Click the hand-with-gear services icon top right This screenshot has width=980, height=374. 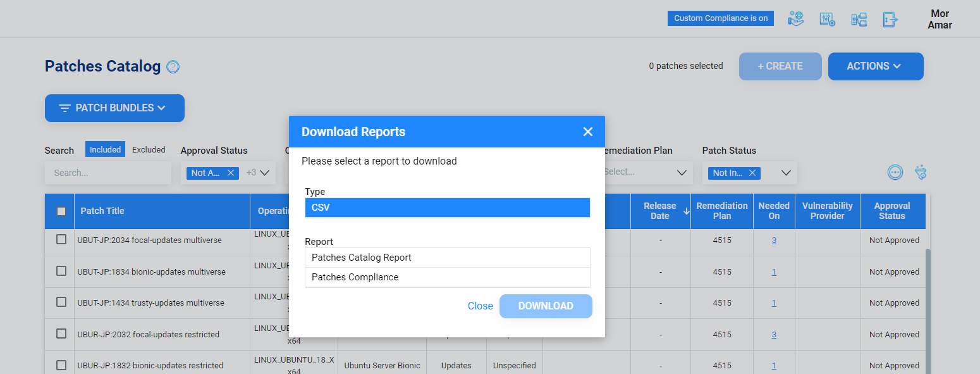click(795, 19)
